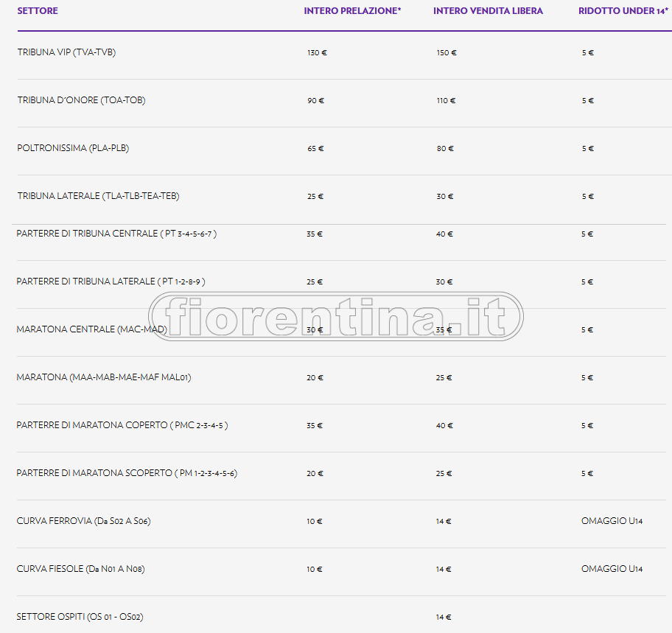Click the INTERO PRELAZIONE* column header
The width and height of the screenshot is (672, 633).
352,11
